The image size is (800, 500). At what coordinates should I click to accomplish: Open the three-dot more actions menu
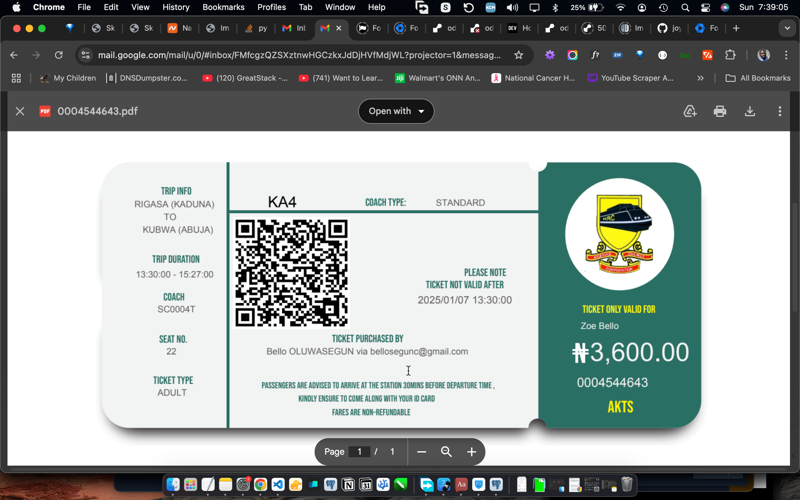pos(780,111)
